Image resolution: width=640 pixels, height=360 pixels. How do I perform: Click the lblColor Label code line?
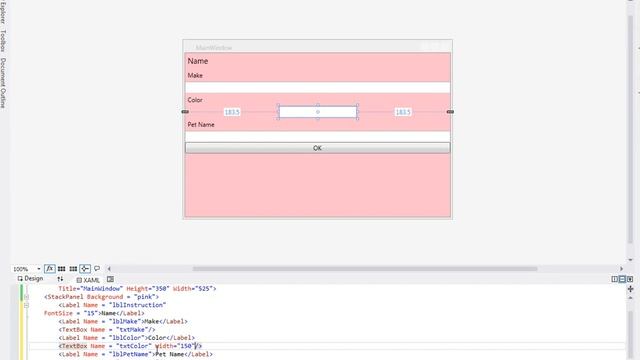coord(127,338)
